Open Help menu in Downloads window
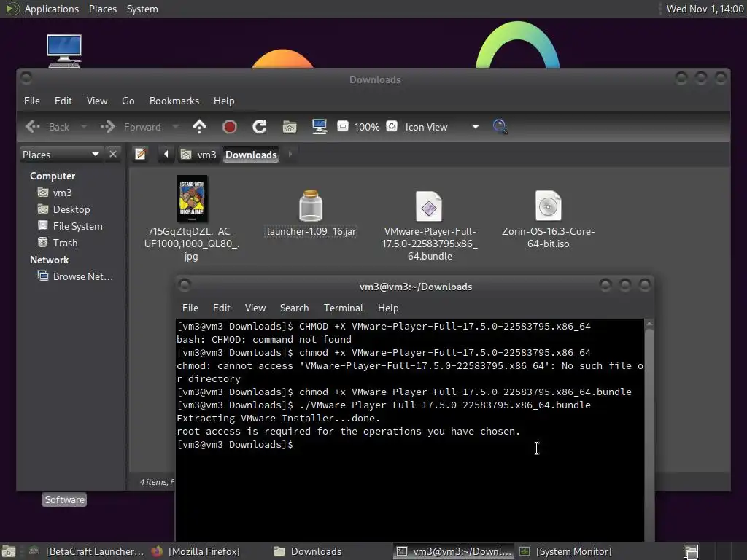747x560 pixels. pos(223,101)
